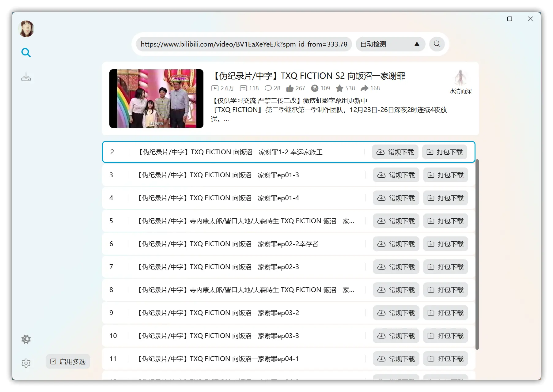This screenshot has height=392, width=553.
Task: Click 常规下载 for row 5
Action: pos(396,221)
